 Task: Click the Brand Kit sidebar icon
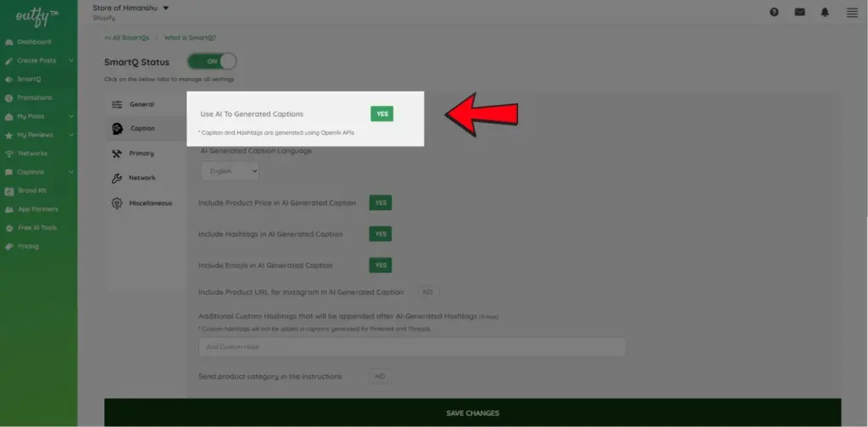click(x=9, y=191)
